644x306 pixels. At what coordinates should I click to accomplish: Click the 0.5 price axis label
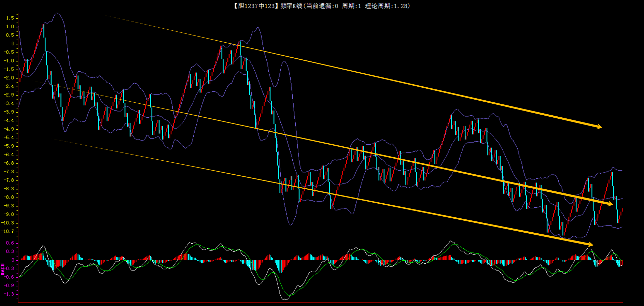(10, 35)
